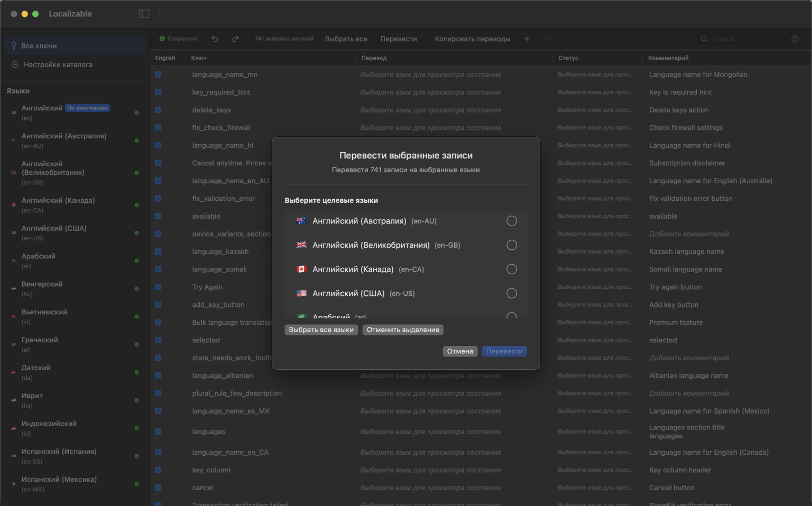Click the language_name_es_MX key cell
812x506 pixels.
[231, 411]
